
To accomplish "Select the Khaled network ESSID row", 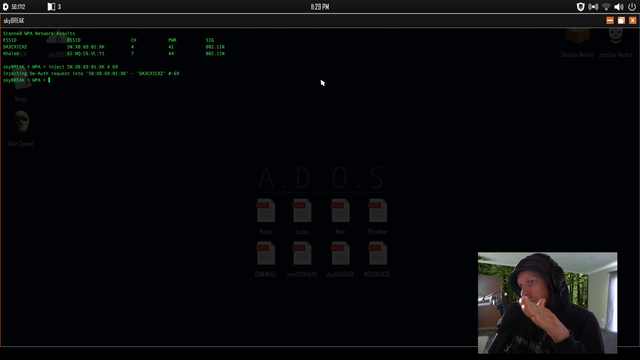I will point(113,53).
